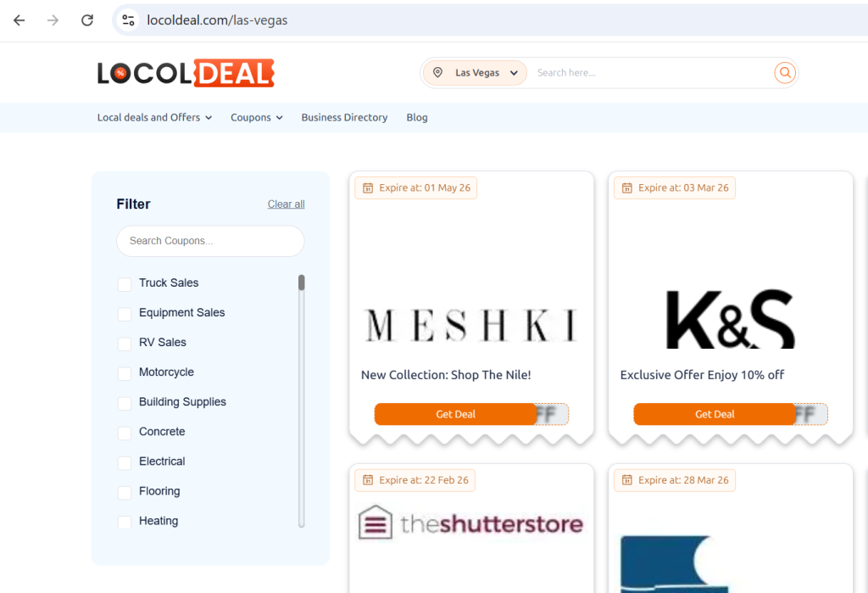Click the Clear all filter link

point(286,204)
